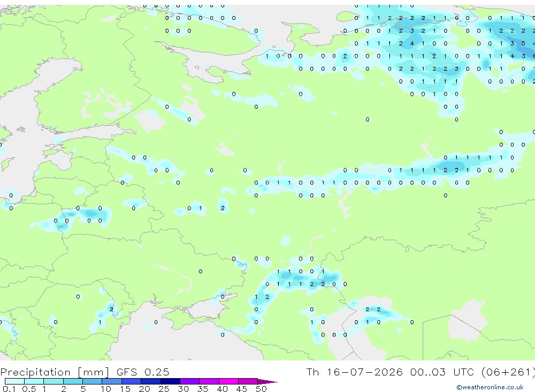The width and height of the screenshot is (535, 392).
Task: Click the weatheronline.co.uk copyright link
Action: (x=490, y=387)
